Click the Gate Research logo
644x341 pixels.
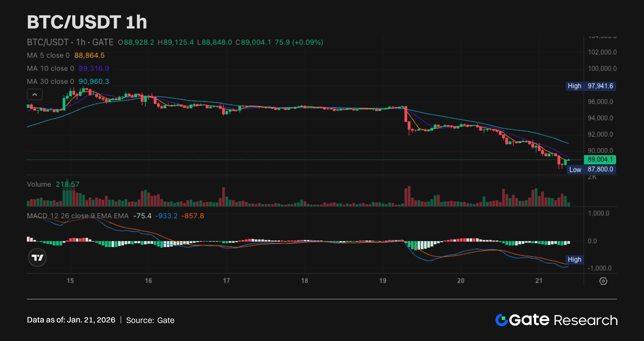pos(556,320)
